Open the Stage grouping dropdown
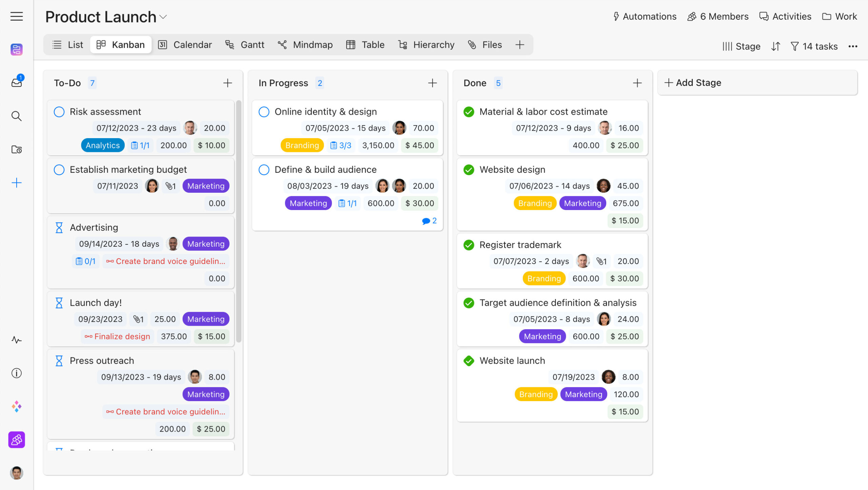Image resolution: width=868 pixels, height=490 pixels. click(741, 46)
